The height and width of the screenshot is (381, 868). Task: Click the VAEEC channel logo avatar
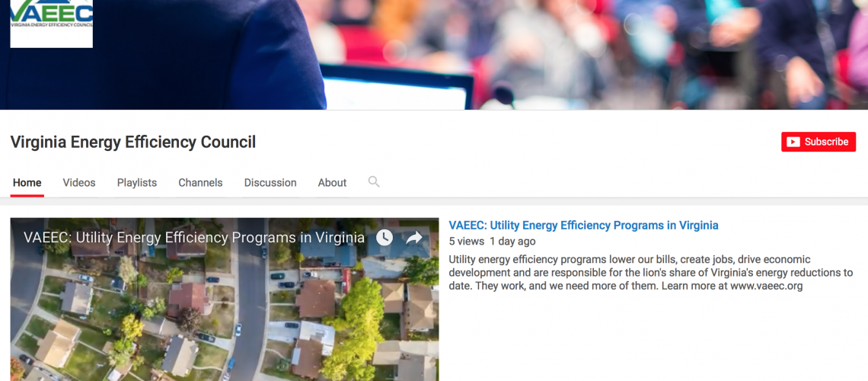click(x=52, y=24)
